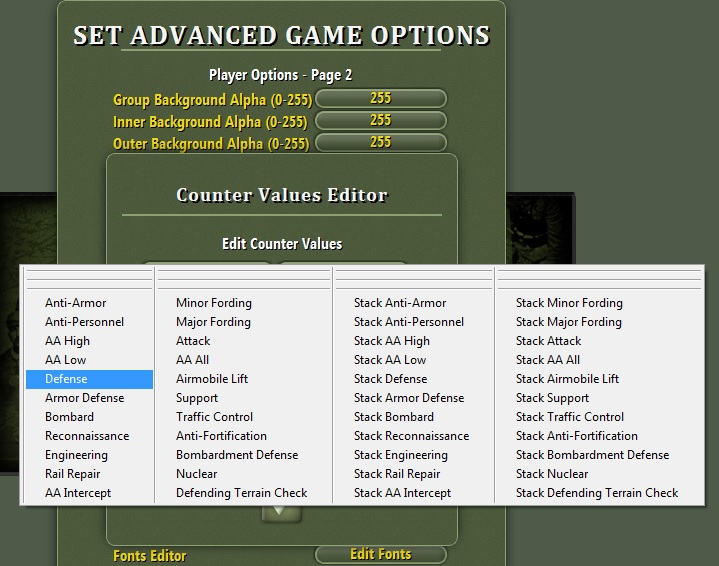Select Stack Engineering entry
The width and height of the screenshot is (719, 566).
tap(414, 455)
